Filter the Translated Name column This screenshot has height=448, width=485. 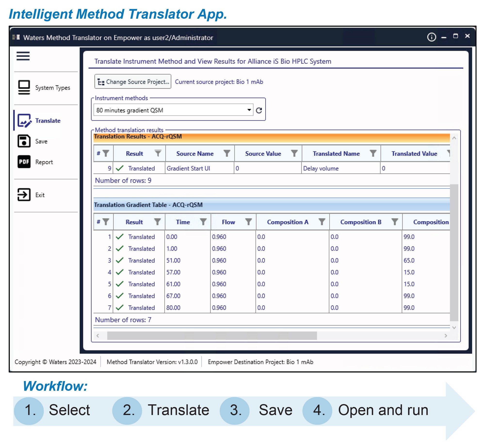[373, 153]
